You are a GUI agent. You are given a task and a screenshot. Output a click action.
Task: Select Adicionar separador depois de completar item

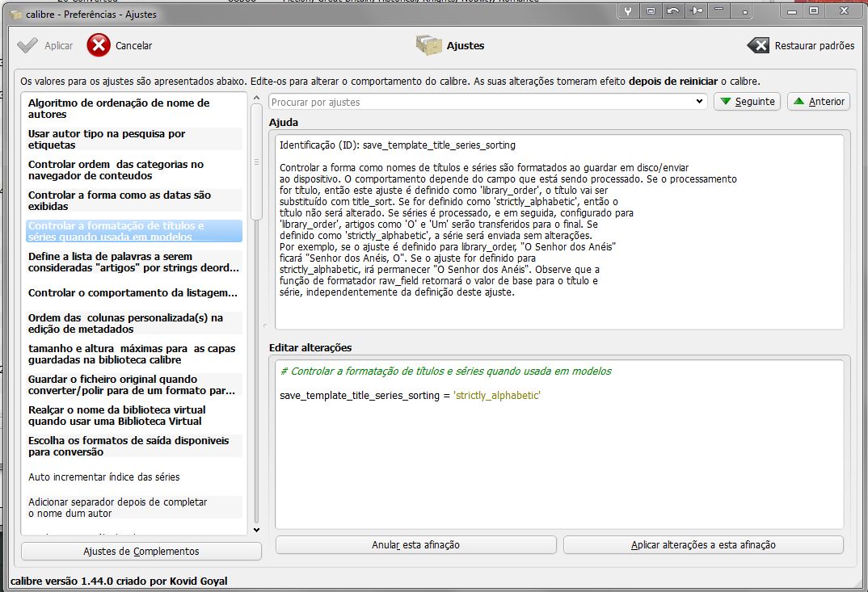(x=134, y=507)
